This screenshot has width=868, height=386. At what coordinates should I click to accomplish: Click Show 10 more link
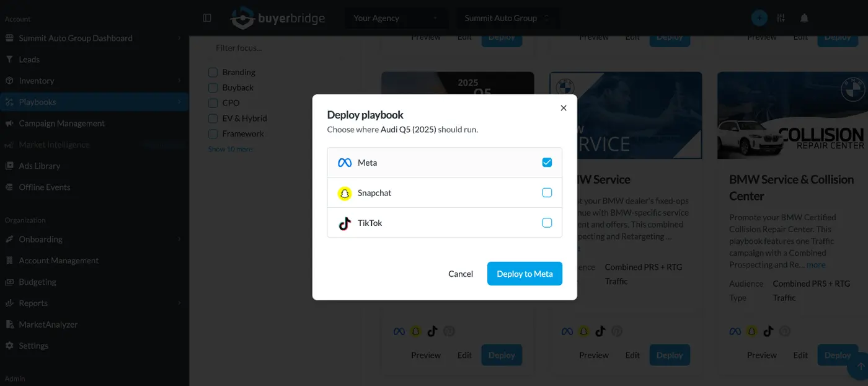(x=230, y=149)
